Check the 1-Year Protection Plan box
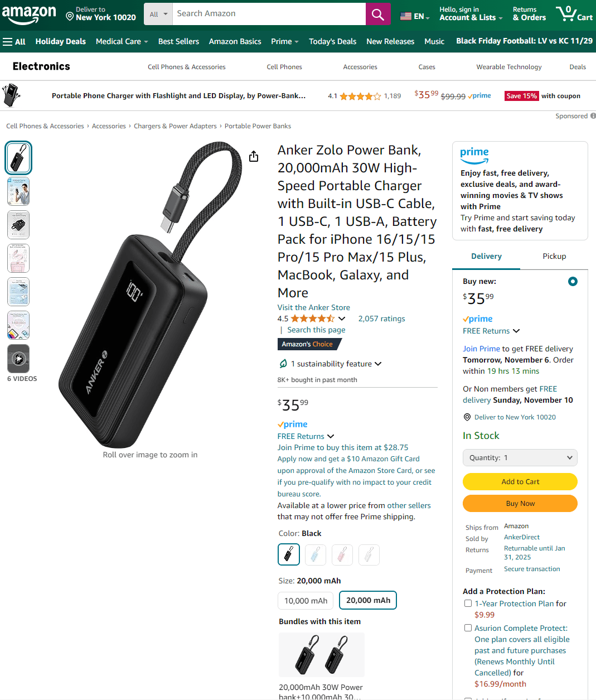Screen dimensions: 596x700 click(468, 603)
